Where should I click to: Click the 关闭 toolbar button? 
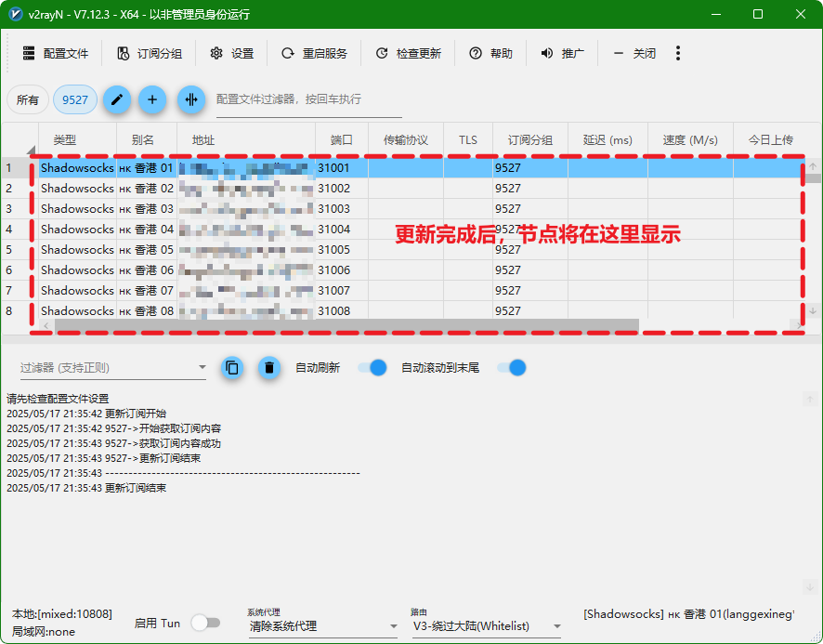coord(634,53)
